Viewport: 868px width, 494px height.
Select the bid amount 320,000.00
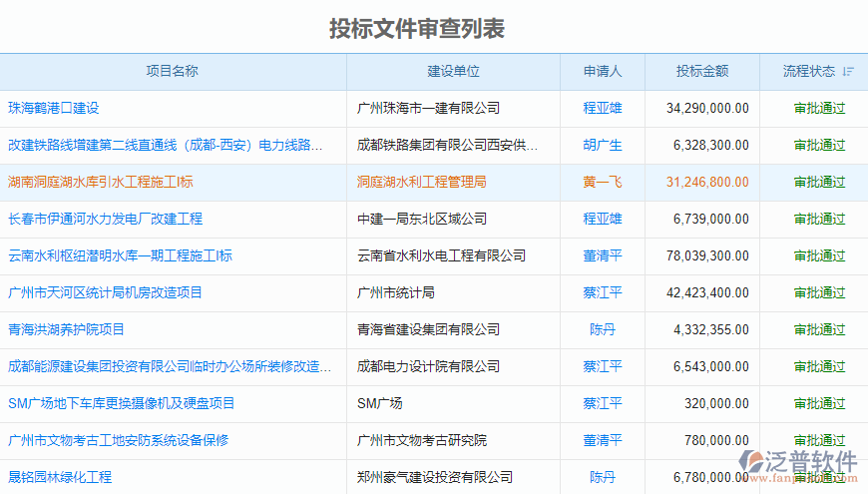pyautogui.click(x=716, y=404)
